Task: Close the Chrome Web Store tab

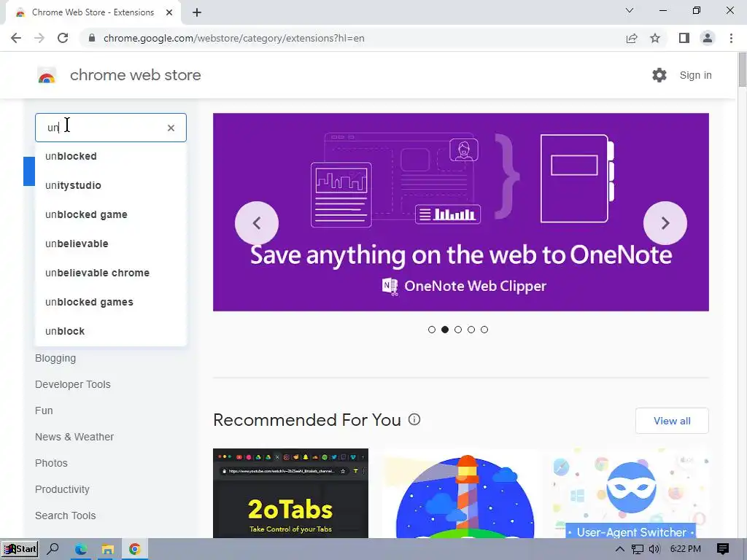Action: (169, 12)
